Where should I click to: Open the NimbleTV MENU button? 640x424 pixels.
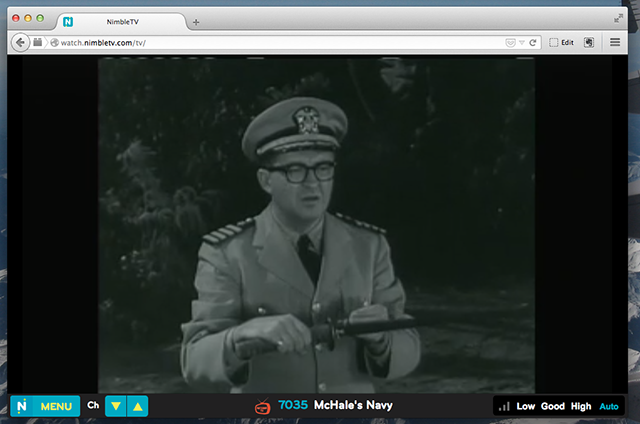(45, 406)
